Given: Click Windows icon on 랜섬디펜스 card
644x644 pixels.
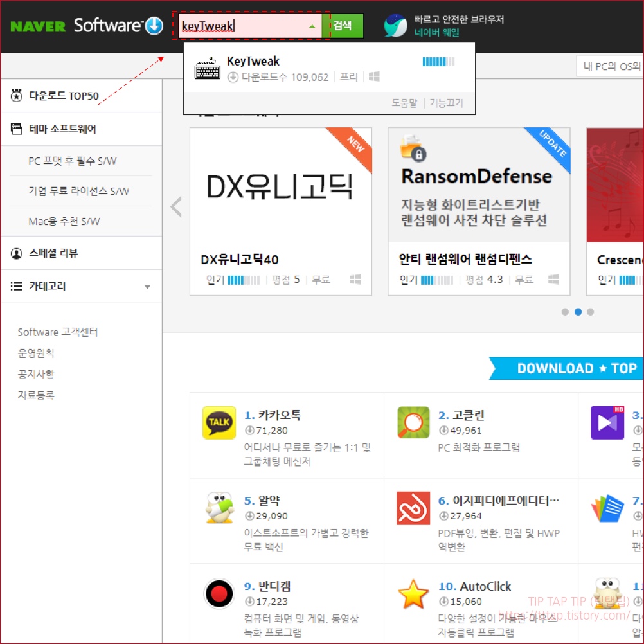Looking at the screenshot, I should click(553, 280).
